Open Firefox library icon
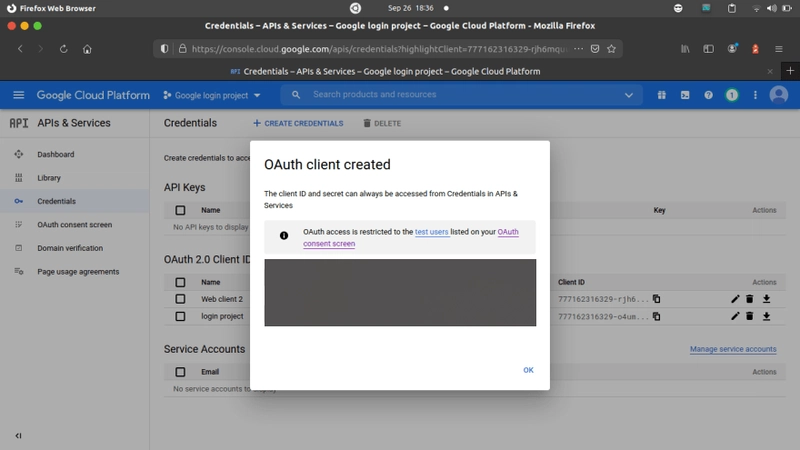This screenshot has width=800, height=450. 685,49
